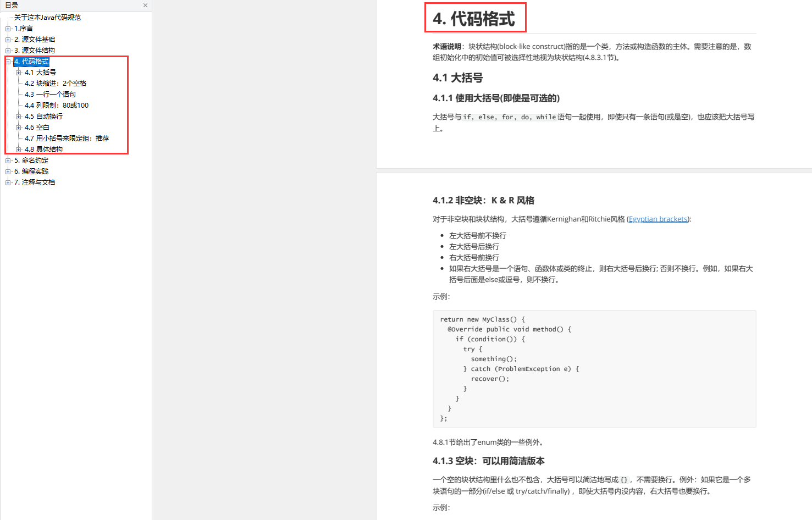Screen dimensions: 812x520
Task: Select 3. 源文件结构 in the outline
Action: [35, 51]
